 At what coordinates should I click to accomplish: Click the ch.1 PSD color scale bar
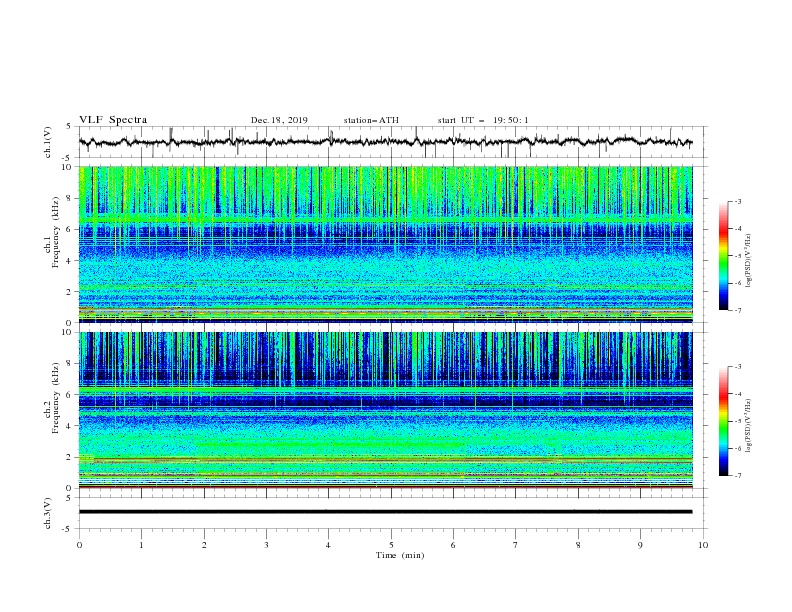[x=723, y=256]
